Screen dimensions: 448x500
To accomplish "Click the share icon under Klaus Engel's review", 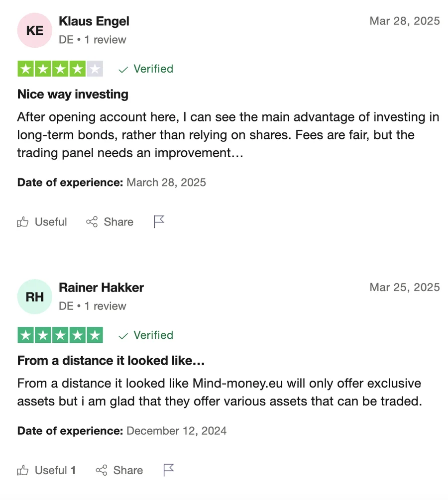I will click(92, 222).
